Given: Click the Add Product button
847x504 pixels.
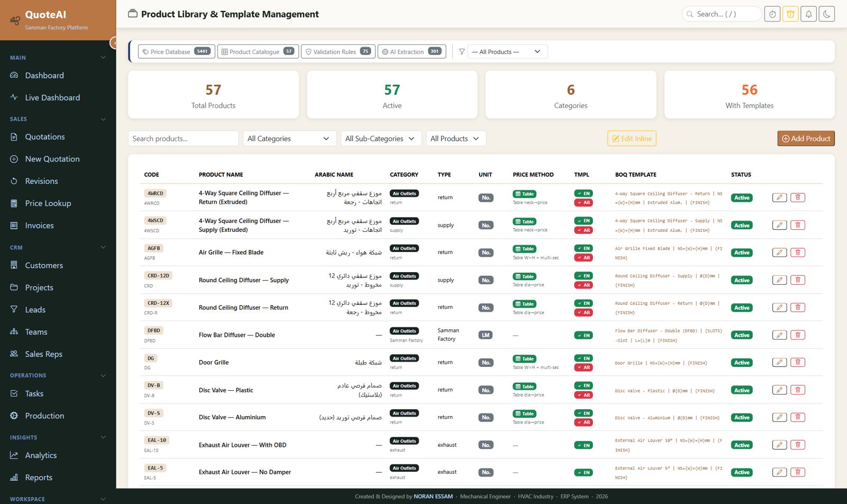Looking at the screenshot, I should [806, 139].
